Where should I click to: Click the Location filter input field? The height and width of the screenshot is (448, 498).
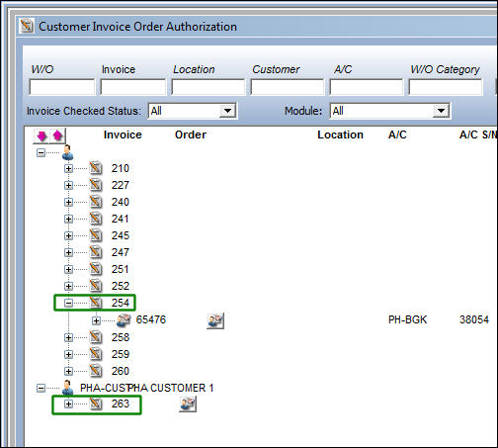208,87
